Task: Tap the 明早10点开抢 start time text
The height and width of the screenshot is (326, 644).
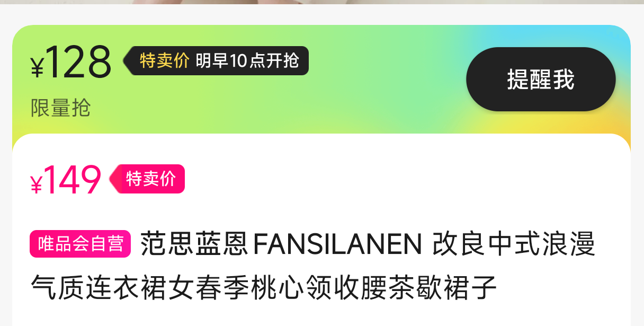Action: pos(247,61)
